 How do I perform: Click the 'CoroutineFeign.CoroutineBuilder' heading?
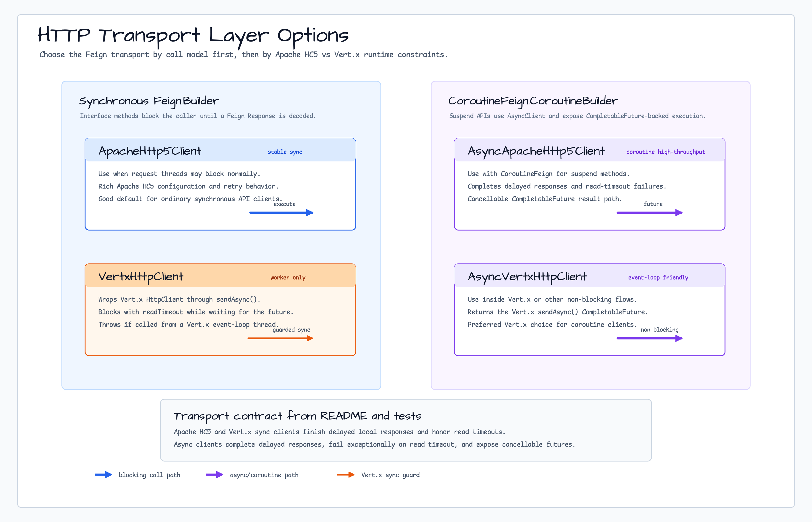coord(533,101)
